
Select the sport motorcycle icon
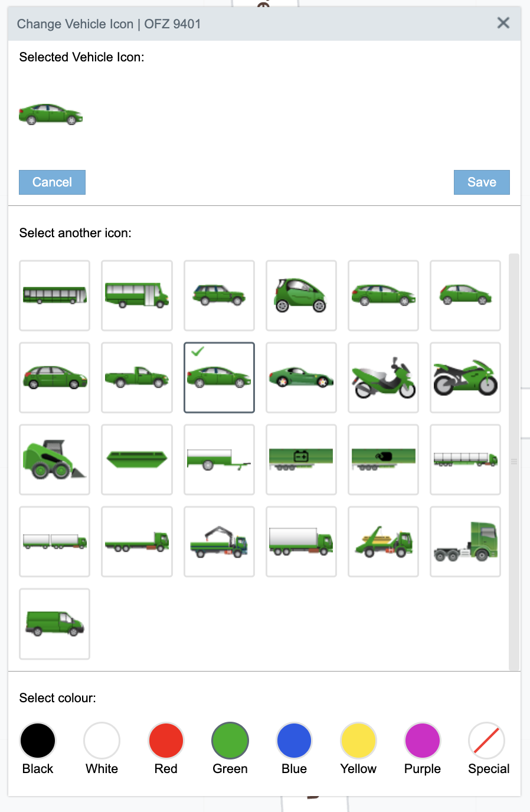[465, 377]
